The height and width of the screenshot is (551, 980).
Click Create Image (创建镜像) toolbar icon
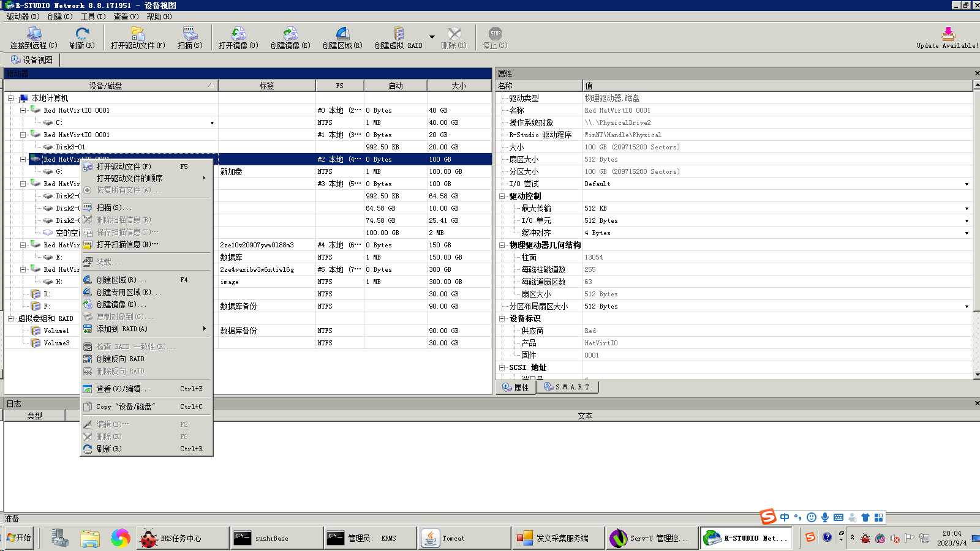290,38
